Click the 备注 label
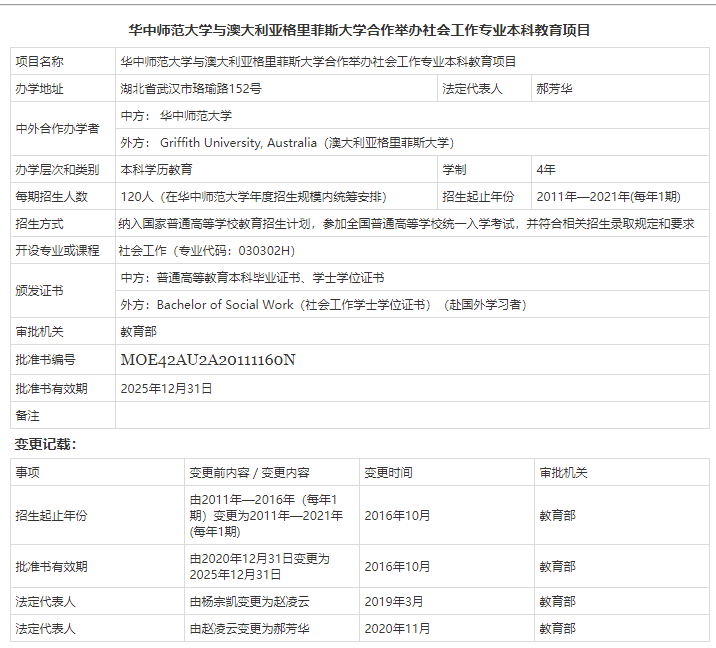The width and height of the screenshot is (716, 648). click(x=27, y=416)
